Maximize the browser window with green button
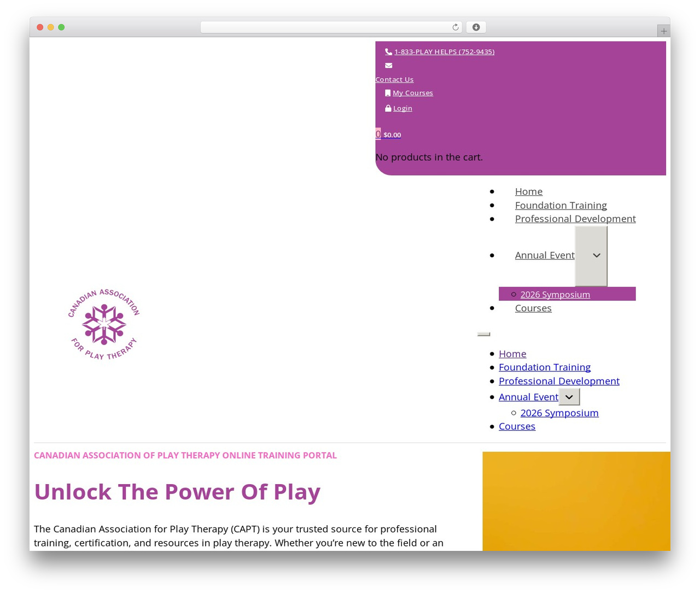The width and height of the screenshot is (700, 593). [x=62, y=27]
